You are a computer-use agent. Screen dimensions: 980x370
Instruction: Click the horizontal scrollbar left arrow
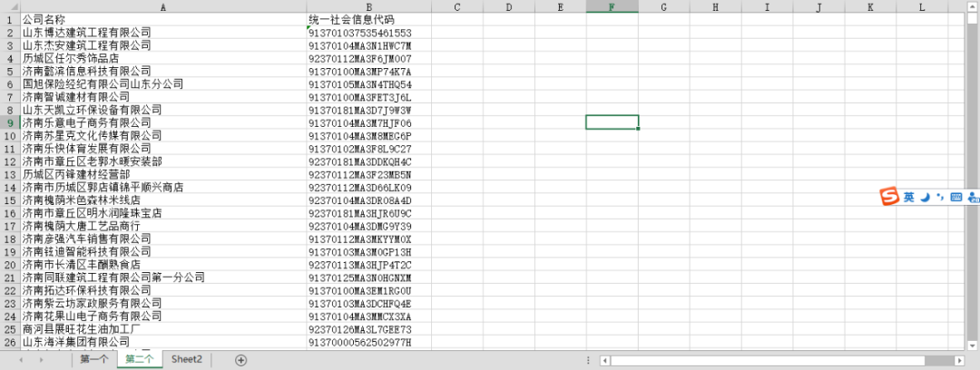[x=605, y=361]
